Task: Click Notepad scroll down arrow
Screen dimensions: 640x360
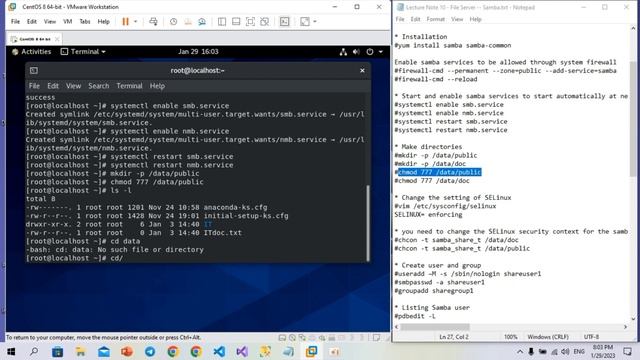Action: [x=633, y=319]
